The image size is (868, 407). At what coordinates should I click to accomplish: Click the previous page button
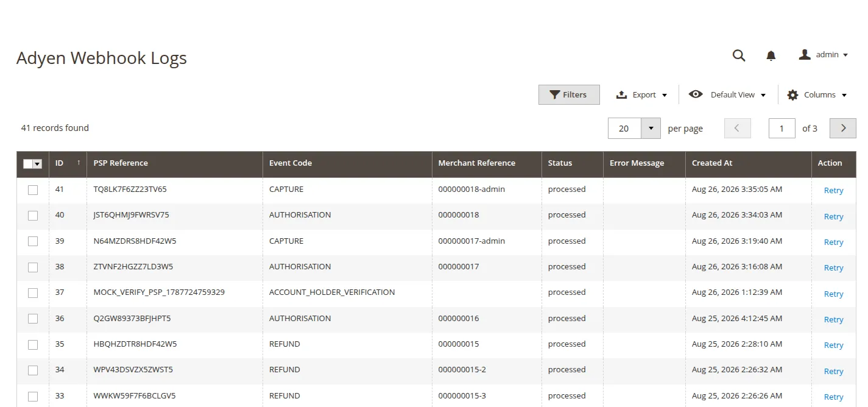tap(737, 128)
